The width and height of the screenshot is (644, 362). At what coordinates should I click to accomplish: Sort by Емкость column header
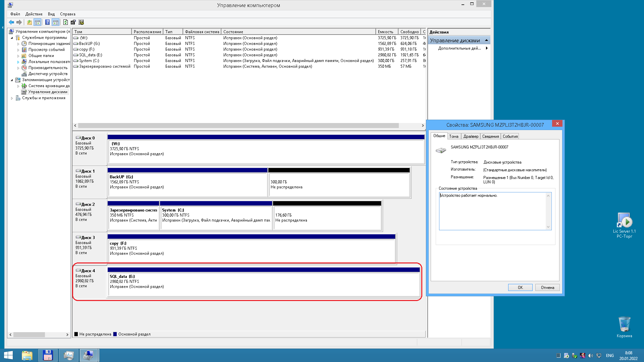point(387,32)
